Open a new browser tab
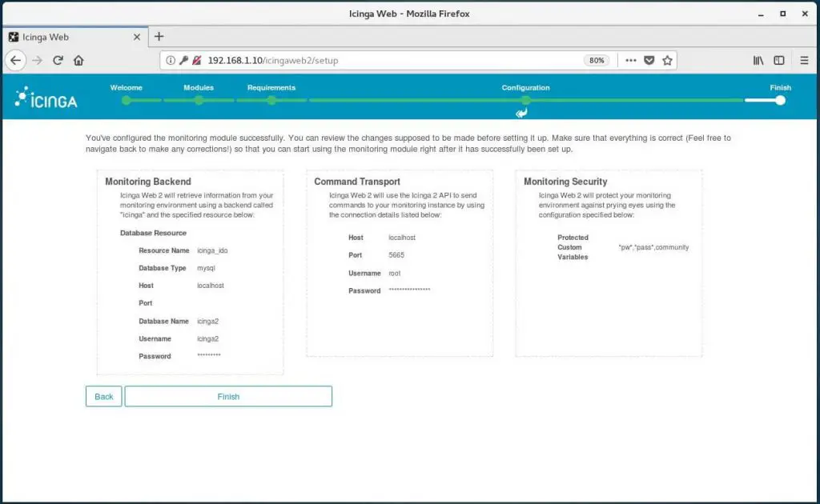 (x=159, y=37)
